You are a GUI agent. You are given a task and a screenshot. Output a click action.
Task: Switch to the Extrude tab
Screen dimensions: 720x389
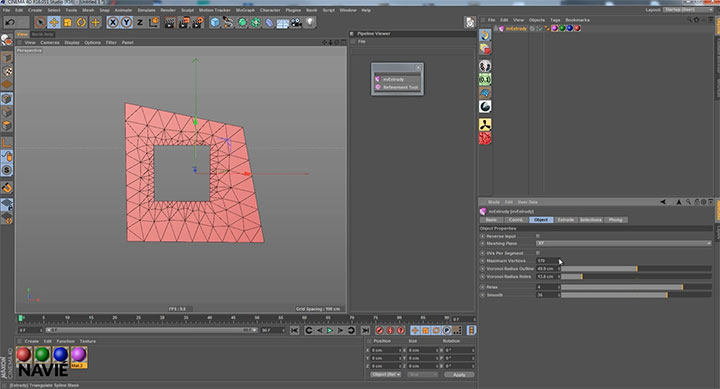click(566, 220)
